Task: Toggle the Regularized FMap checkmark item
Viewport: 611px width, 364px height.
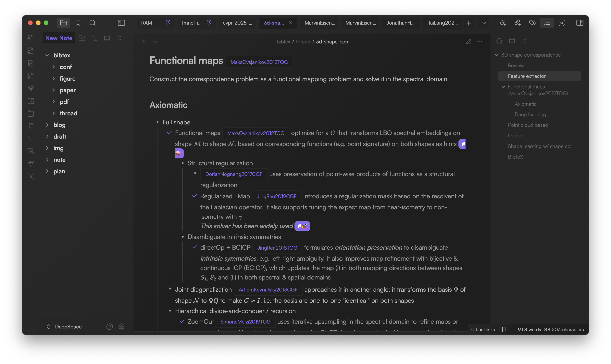Action: (x=194, y=196)
